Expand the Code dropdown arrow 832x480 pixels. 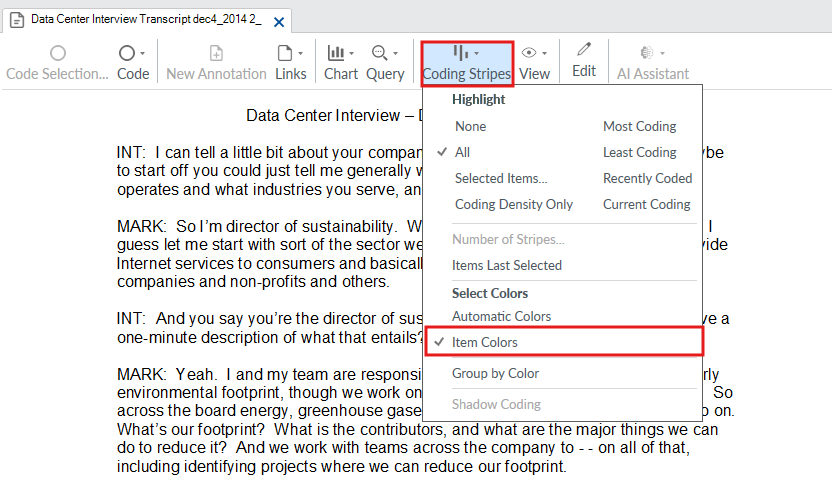[x=142, y=54]
